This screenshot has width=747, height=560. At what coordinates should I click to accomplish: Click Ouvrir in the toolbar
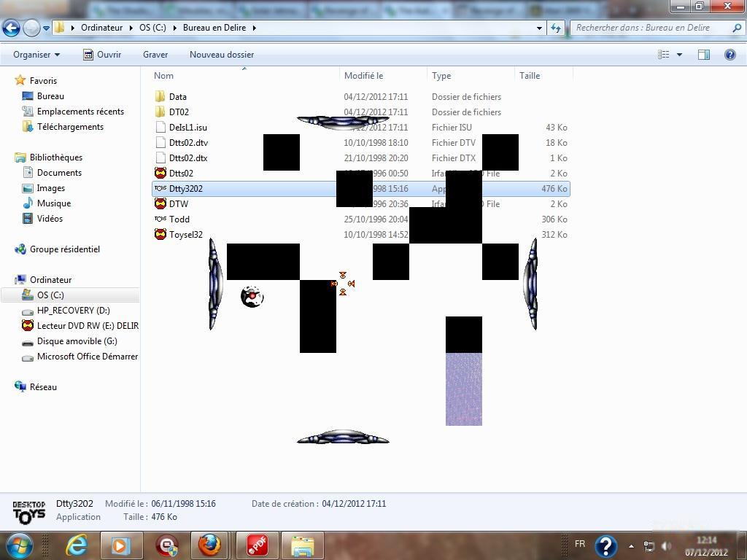coord(102,54)
